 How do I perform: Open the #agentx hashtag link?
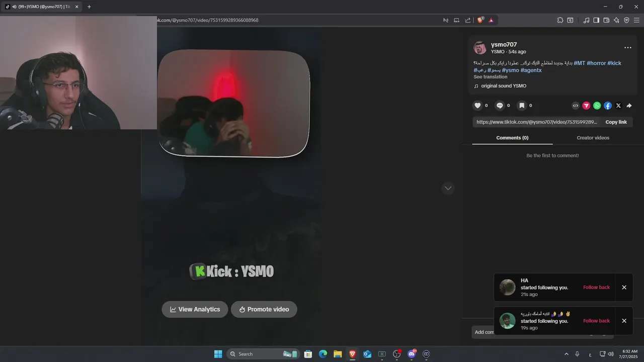pos(531,70)
